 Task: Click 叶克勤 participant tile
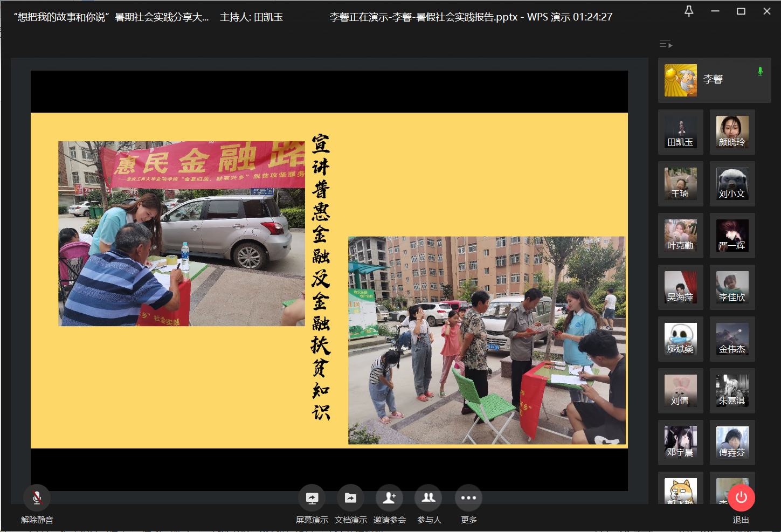click(x=680, y=236)
